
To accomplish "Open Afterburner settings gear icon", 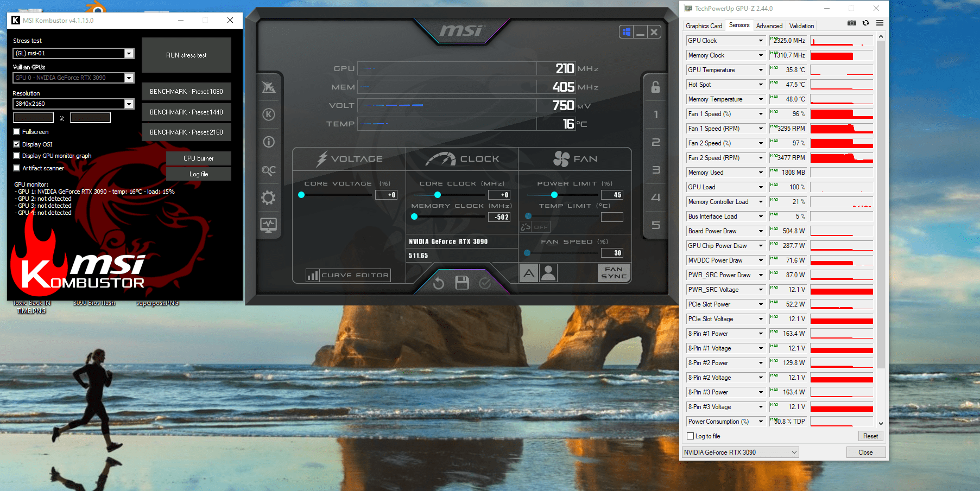I will coord(269,197).
